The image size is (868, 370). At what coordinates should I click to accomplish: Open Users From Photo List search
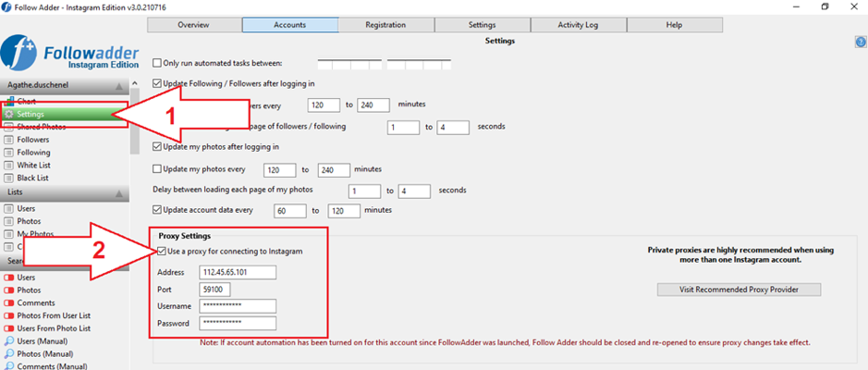(54, 328)
